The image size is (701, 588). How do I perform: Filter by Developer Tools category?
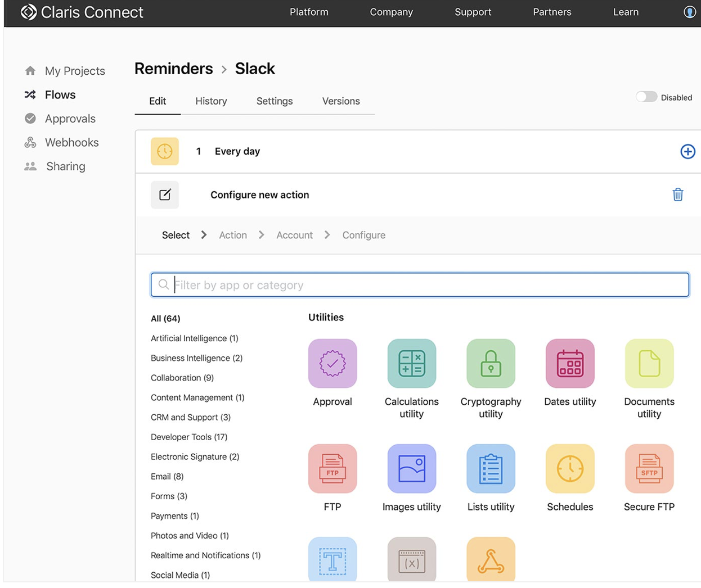(188, 437)
